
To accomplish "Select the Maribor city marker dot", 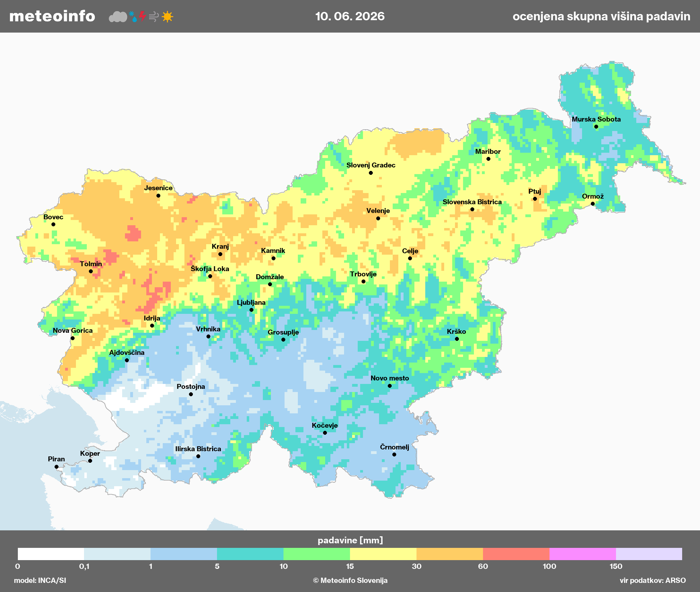I will tap(488, 159).
